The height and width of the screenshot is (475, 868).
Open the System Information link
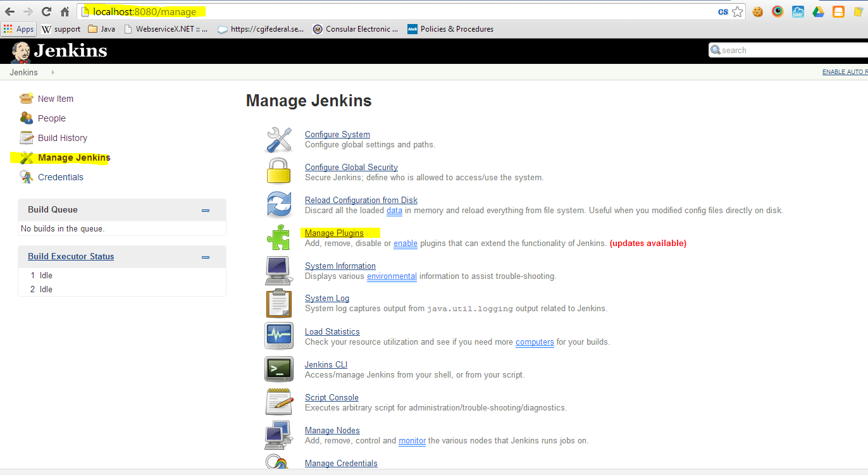click(x=340, y=266)
